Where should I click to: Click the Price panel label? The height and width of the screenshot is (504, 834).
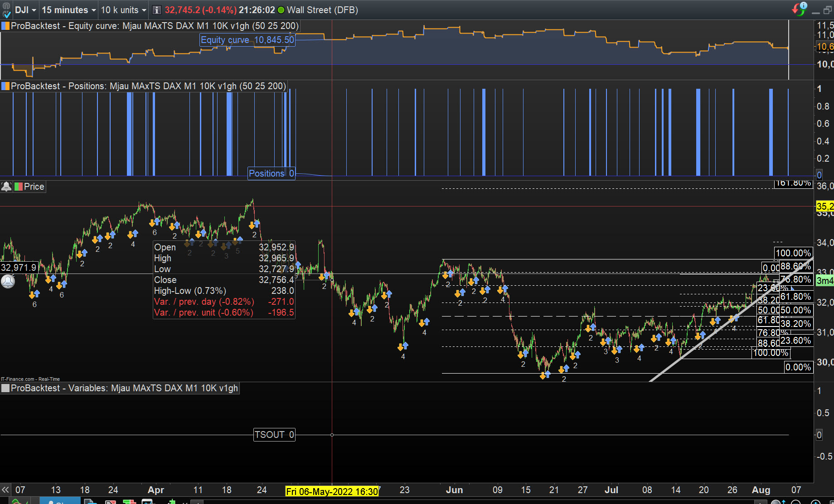34,187
